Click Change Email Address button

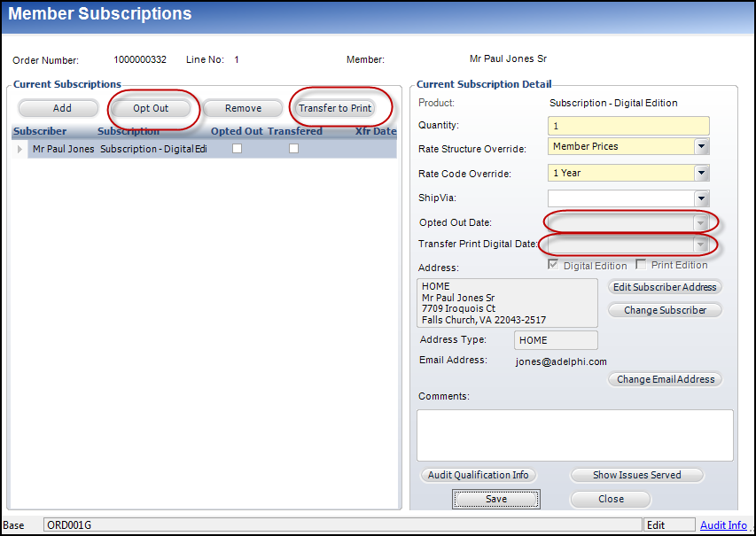(666, 379)
